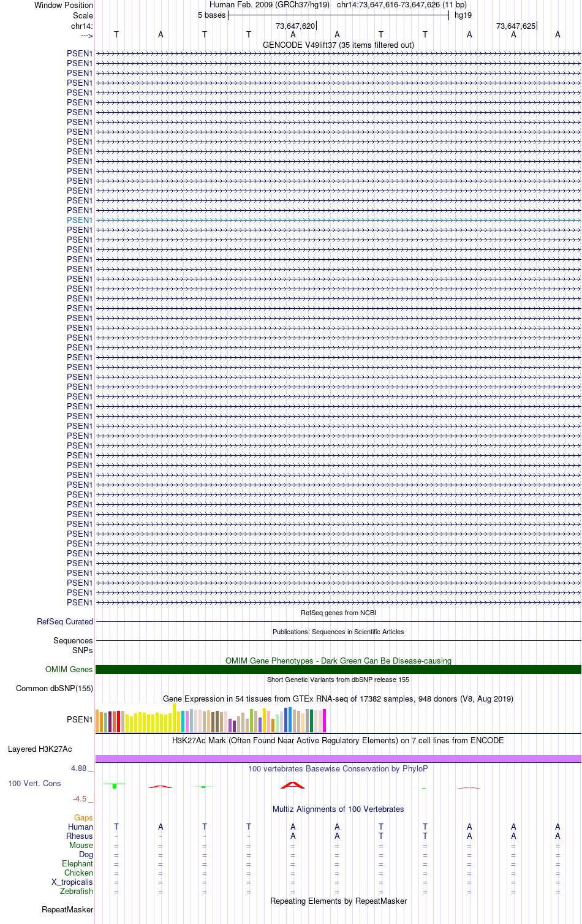Click the magenta last bar in GTEx chart

coord(325,721)
